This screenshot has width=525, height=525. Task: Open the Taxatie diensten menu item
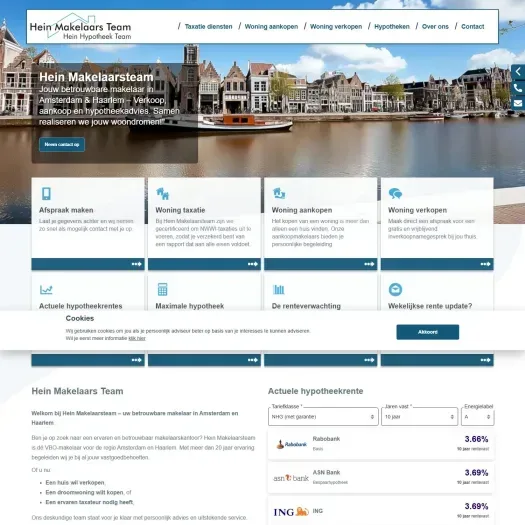tap(208, 27)
